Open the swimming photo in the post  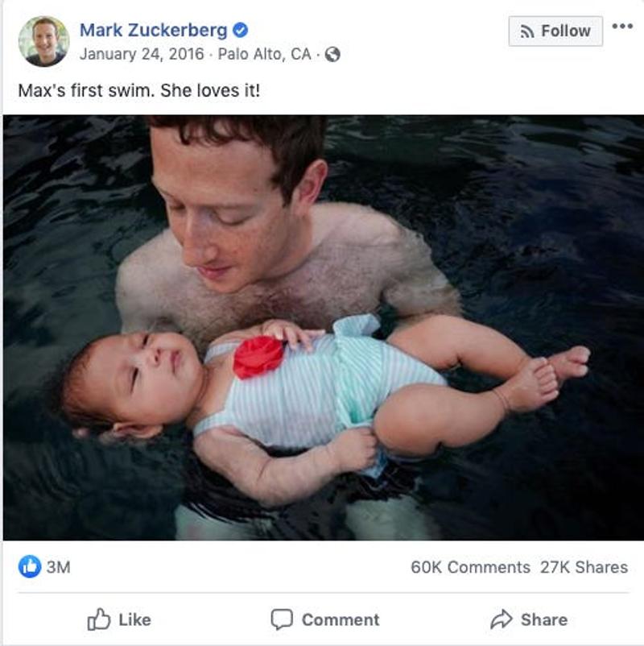pos(322,327)
